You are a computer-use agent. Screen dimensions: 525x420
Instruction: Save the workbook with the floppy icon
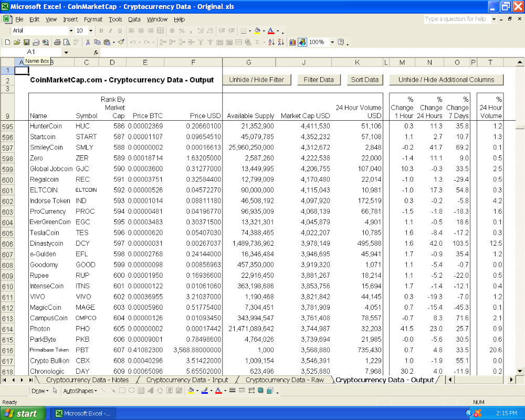click(x=26, y=42)
